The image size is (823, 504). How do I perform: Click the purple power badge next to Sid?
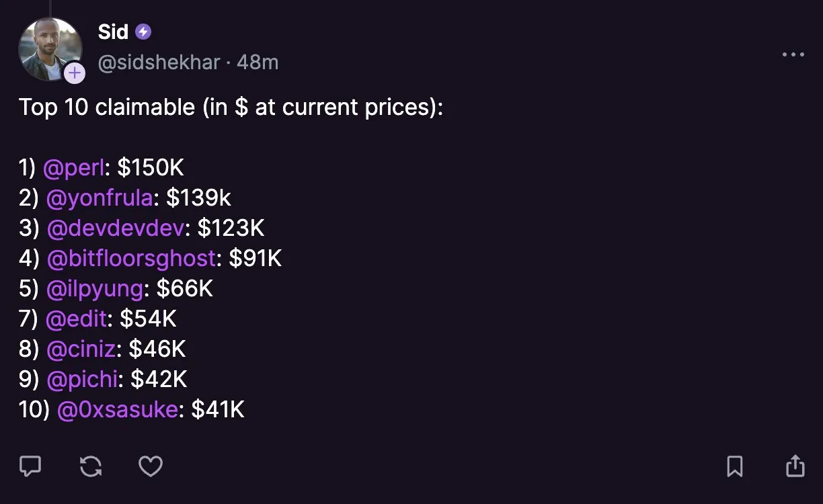click(143, 32)
